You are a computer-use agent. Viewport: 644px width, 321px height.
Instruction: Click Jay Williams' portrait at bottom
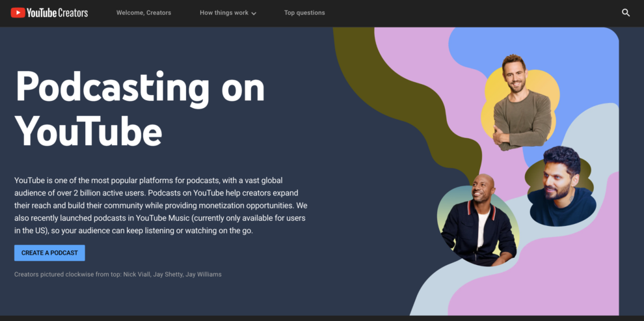[x=478, y=220]
